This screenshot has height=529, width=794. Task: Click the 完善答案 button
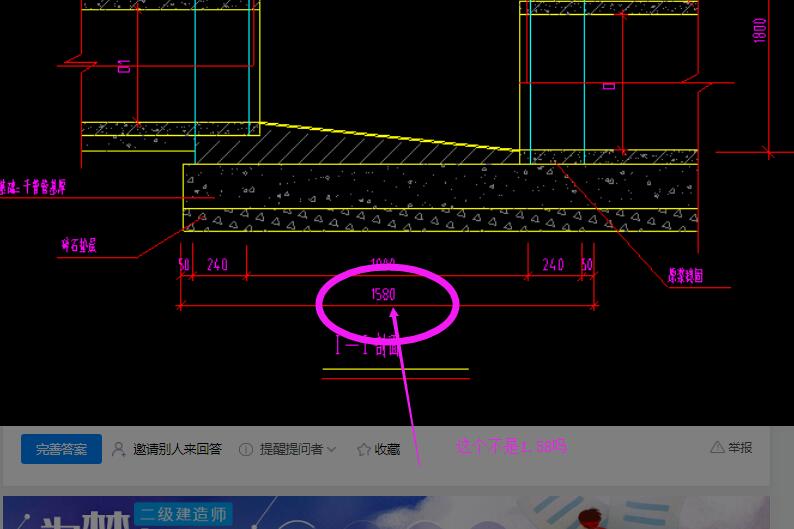(61, 449)
